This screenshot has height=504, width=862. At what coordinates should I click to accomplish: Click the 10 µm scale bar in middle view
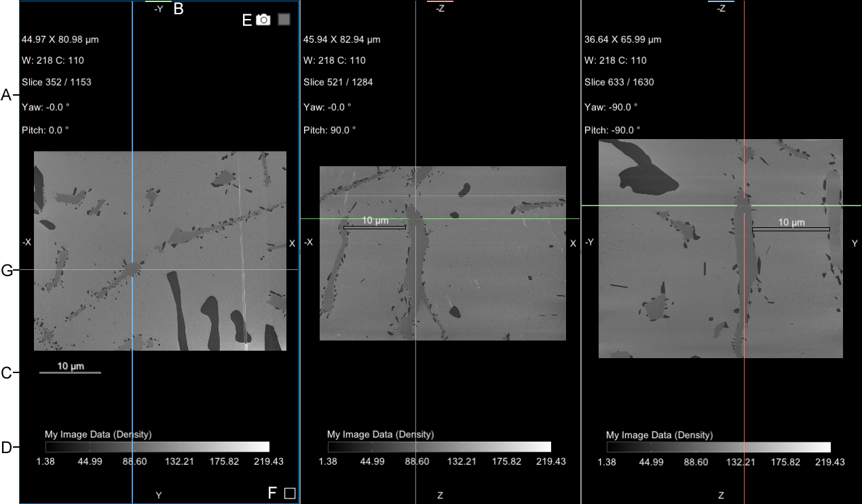pyautogui.click(x=375, y=227)
